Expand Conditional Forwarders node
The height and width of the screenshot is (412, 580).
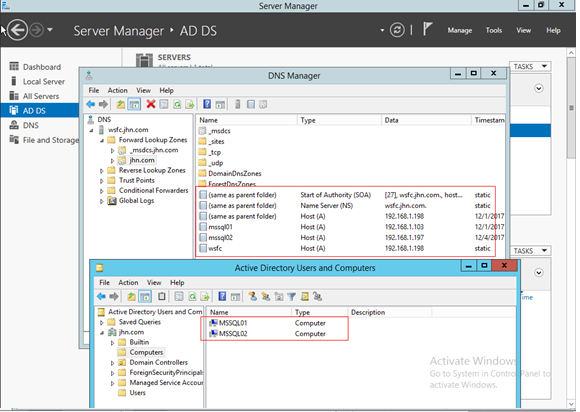[102, 191]
